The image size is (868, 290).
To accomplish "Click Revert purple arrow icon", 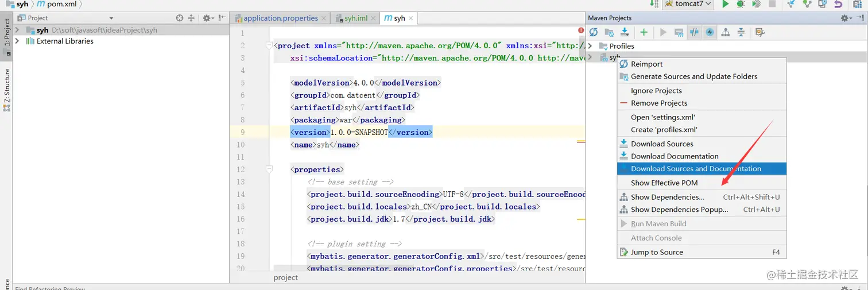I will click(x=838, y=4).
